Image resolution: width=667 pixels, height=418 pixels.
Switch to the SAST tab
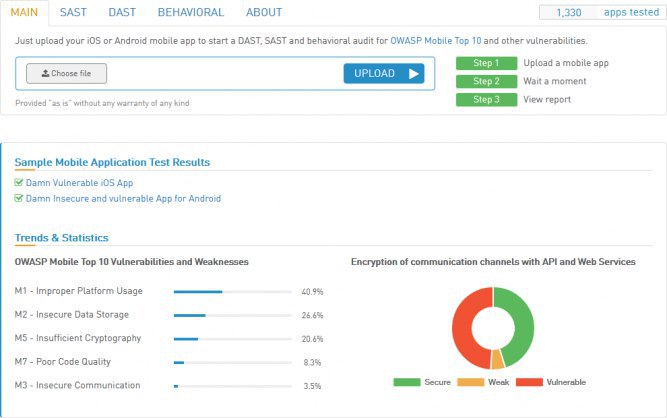(x=73, y=12)
